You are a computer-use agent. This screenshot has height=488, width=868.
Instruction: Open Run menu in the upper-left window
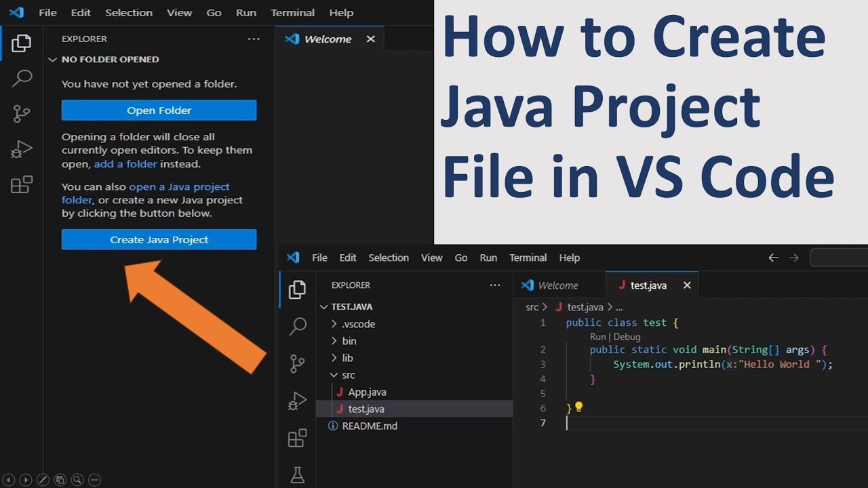point(246,12)
